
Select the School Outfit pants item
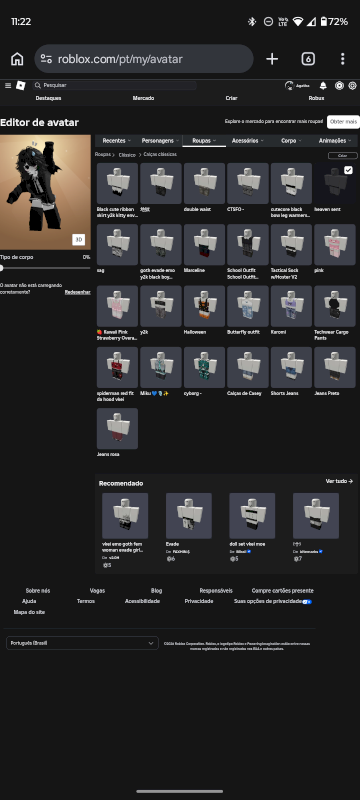[x=248, y=245]
